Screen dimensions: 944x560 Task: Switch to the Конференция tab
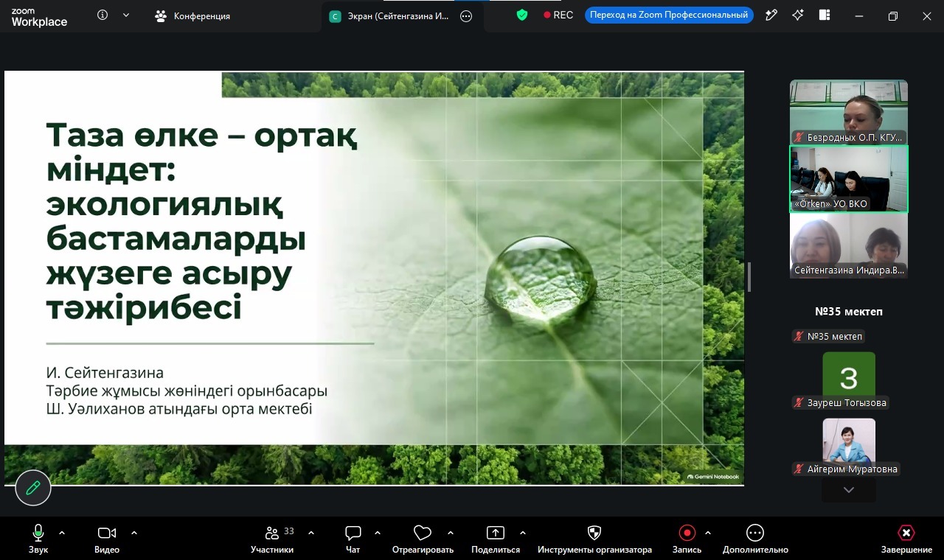coord(192,15)
